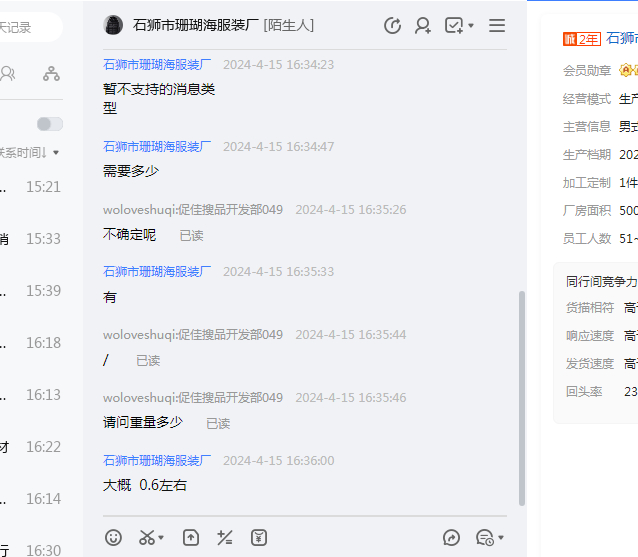Image resolution: width=638 pixels, height=557 pixels.
Task: Open the conversation timestamped 15:21
Action: (x=40, y=187)
